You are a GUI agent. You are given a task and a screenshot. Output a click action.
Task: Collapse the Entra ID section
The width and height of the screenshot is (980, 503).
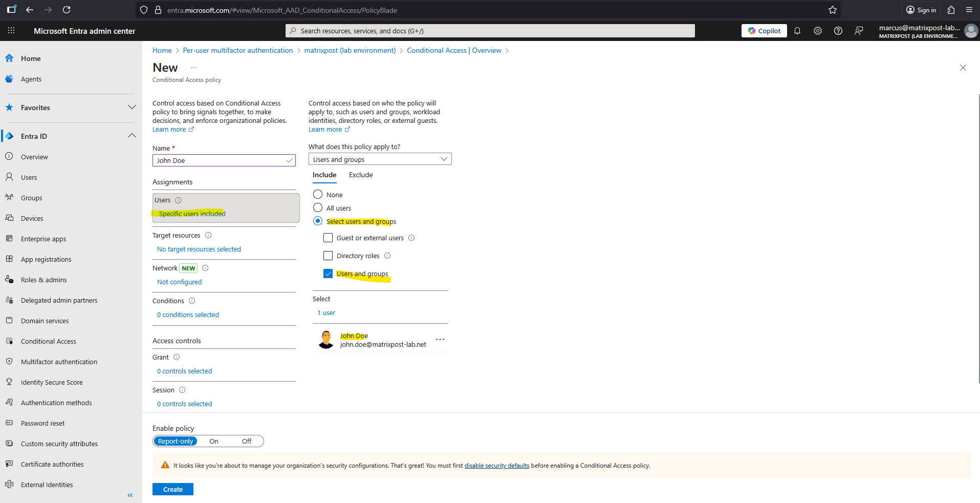tap(132, 136)
